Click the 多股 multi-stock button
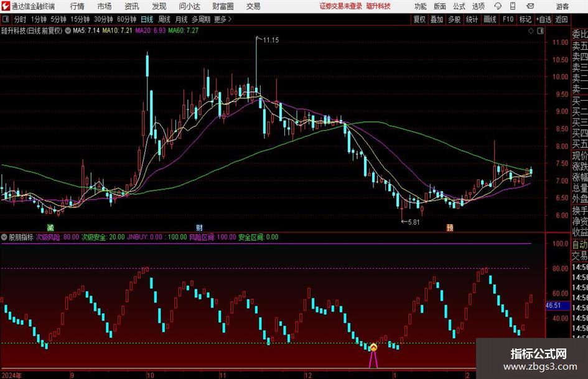Screen dimensions: 588x379 (454, 19)
